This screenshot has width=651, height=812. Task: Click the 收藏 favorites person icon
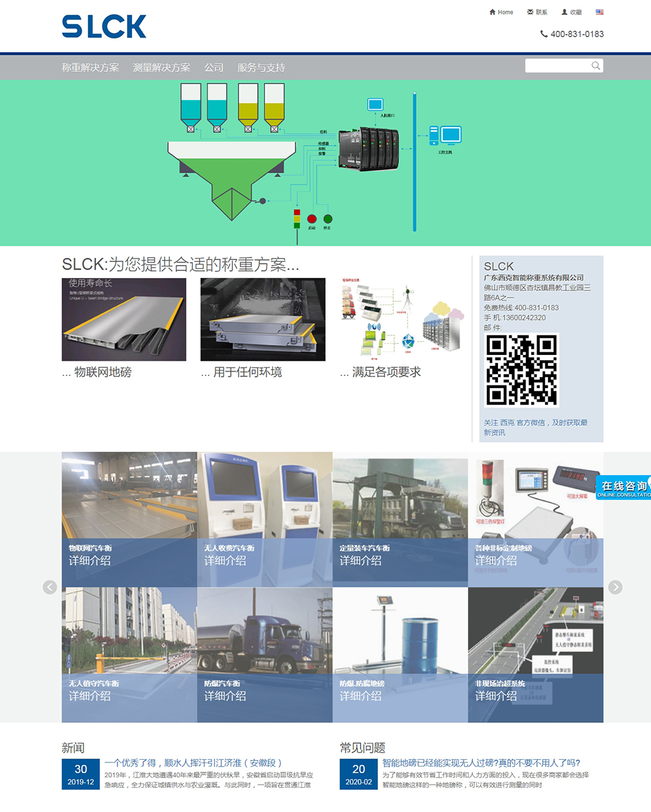click(x=572, y=12)
